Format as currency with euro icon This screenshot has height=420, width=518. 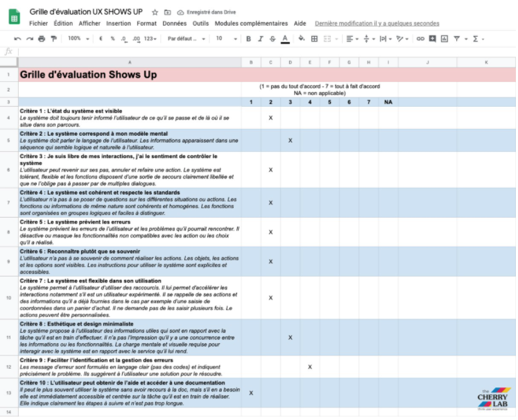(101, 39)
